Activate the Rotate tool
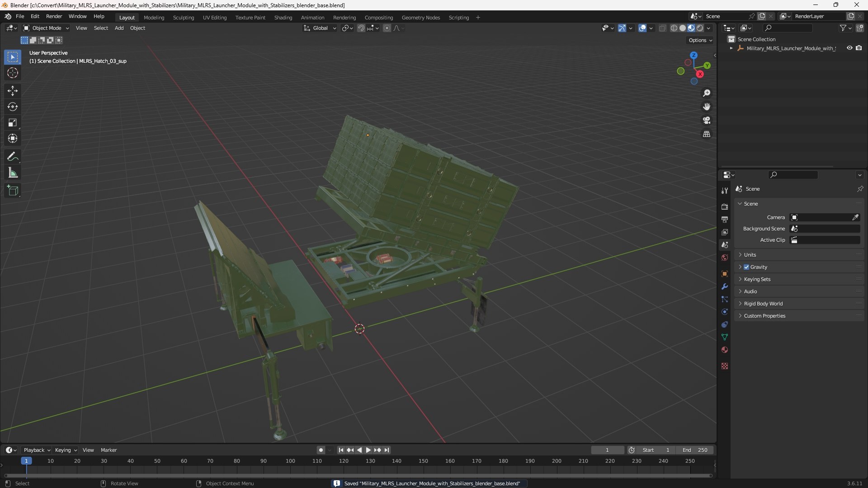Screen dimensions: 868x488 coord(13,107)
